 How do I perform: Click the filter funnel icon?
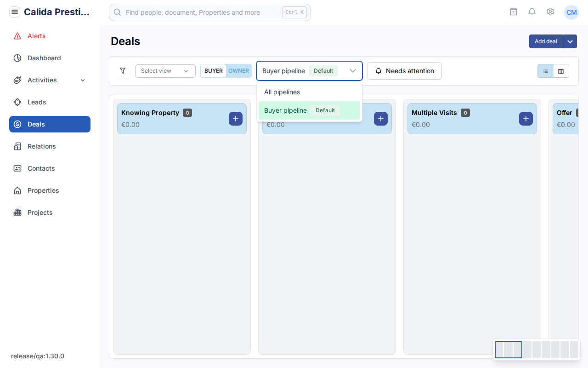(123, 71)
